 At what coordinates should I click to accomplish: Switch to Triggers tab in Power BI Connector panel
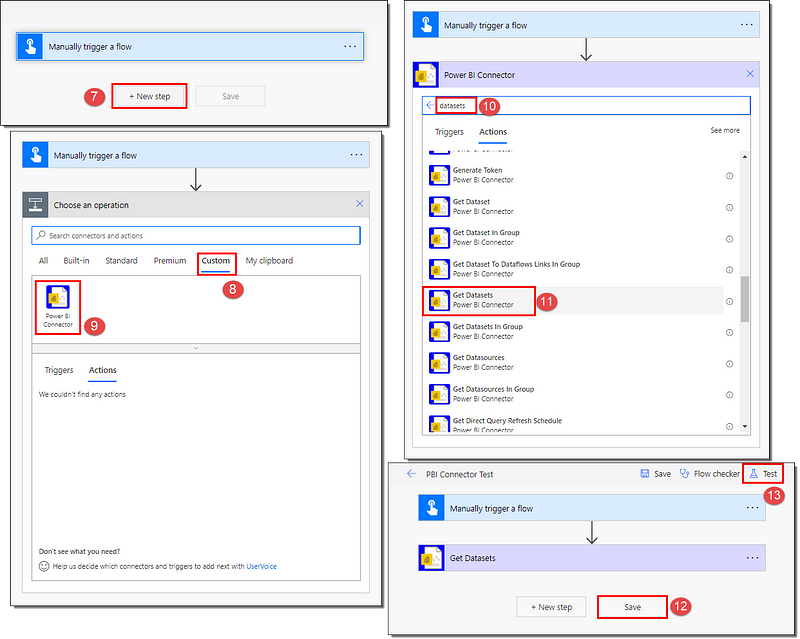pos(449,132)
